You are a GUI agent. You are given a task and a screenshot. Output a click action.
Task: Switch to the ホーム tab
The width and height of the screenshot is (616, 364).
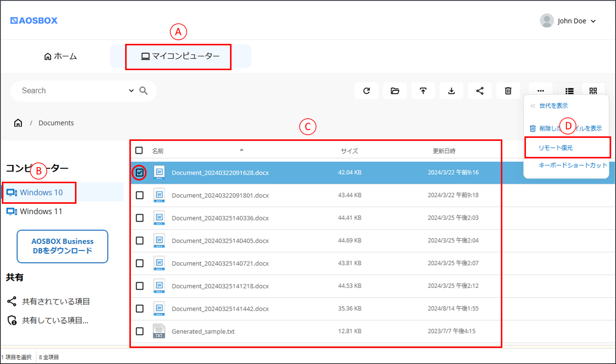coord(60,56)
